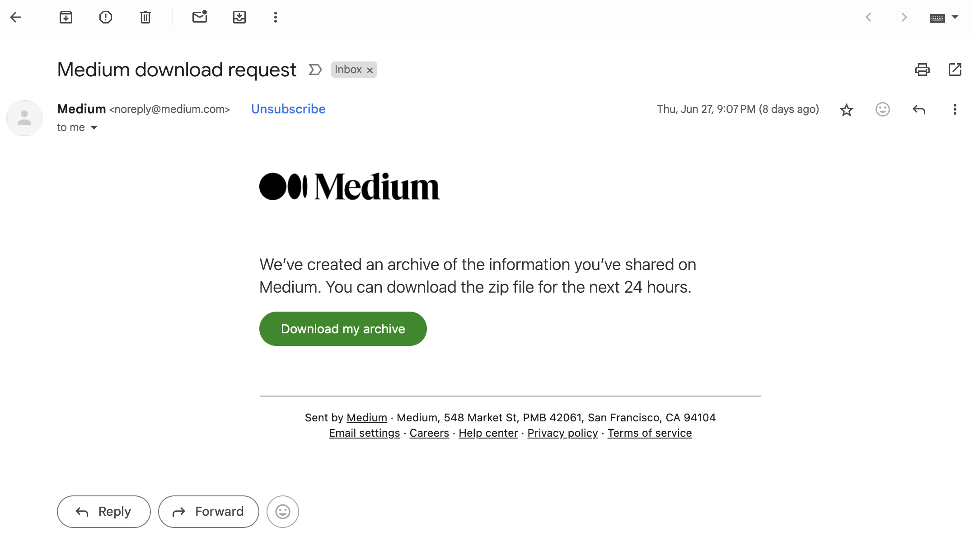Remove the Inbox label from email
Screen dimensions: 974x560
pos(370,70)
